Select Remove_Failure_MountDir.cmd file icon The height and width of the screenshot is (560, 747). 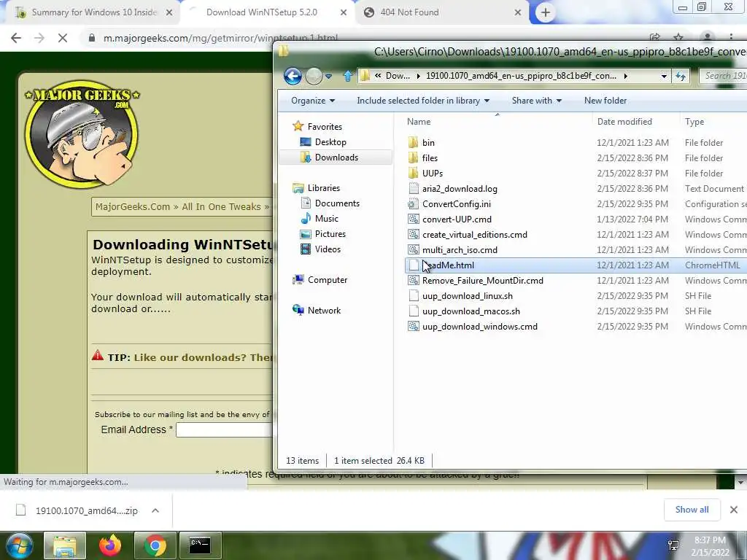(x=414, y=281)
